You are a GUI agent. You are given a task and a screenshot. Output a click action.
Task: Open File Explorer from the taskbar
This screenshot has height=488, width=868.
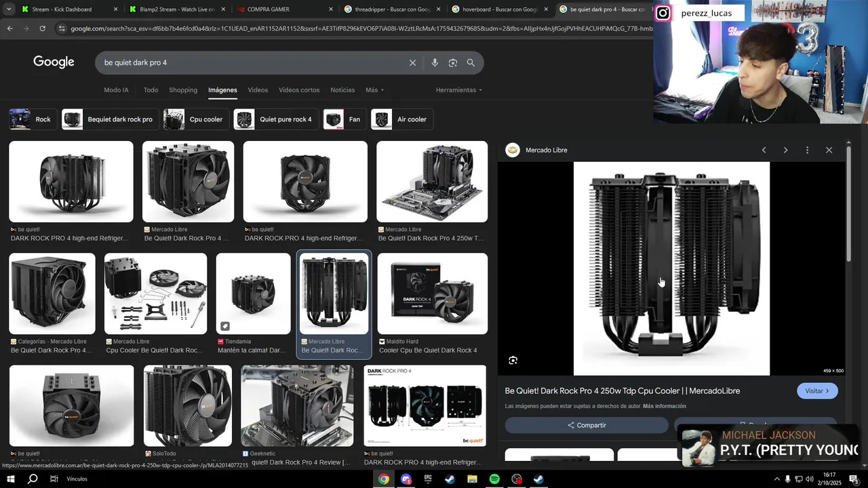[x=472, y=479]
